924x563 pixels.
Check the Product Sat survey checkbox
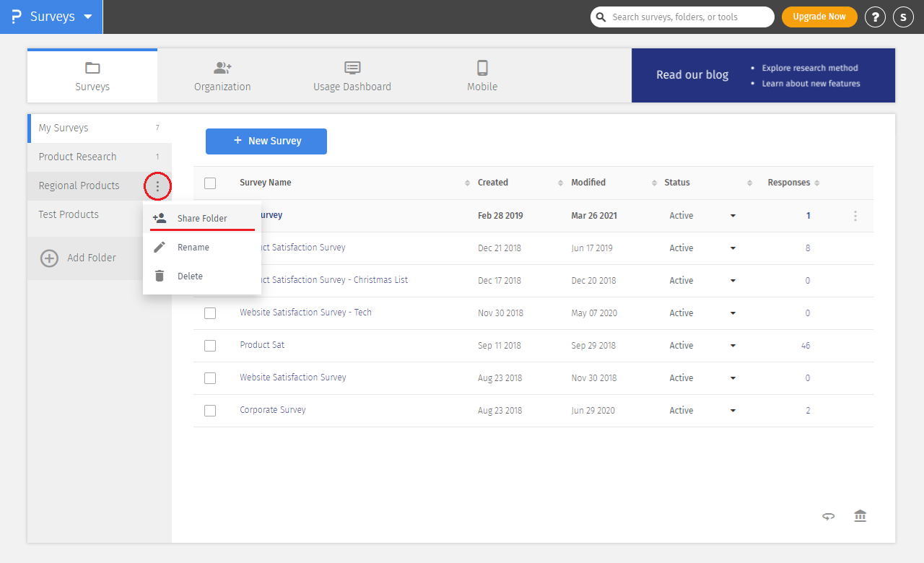(x=210, y=346)
